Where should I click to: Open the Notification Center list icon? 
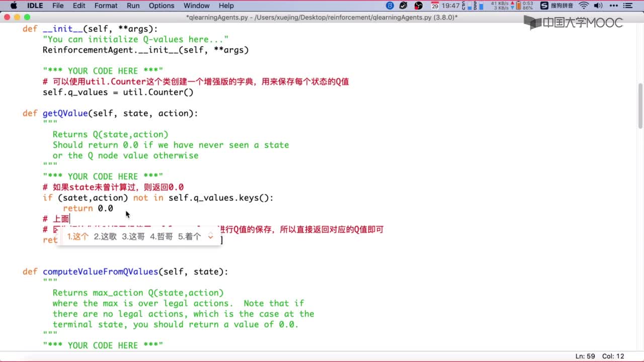pyautogui.click(x=629, y=6)
